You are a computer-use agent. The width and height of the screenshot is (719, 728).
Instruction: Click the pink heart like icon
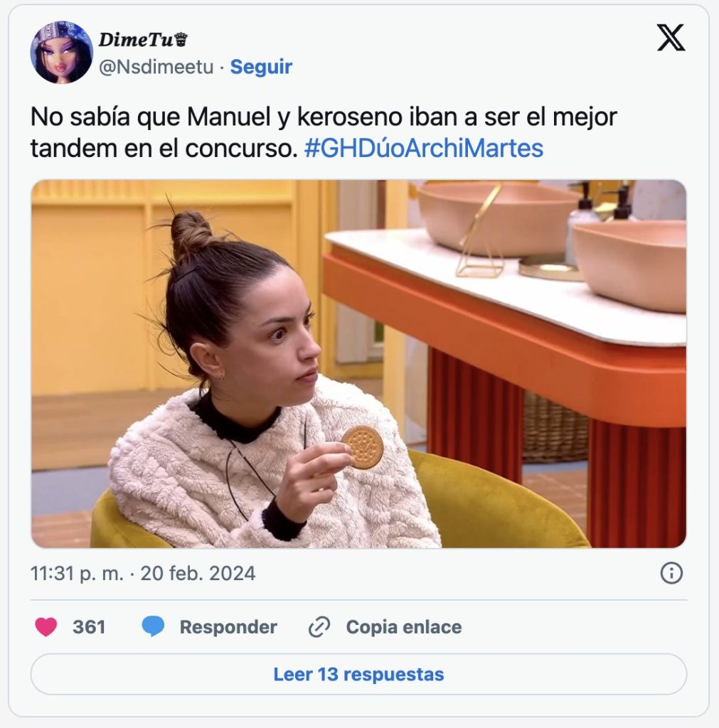pyautogui.click(x=46, y=627)
